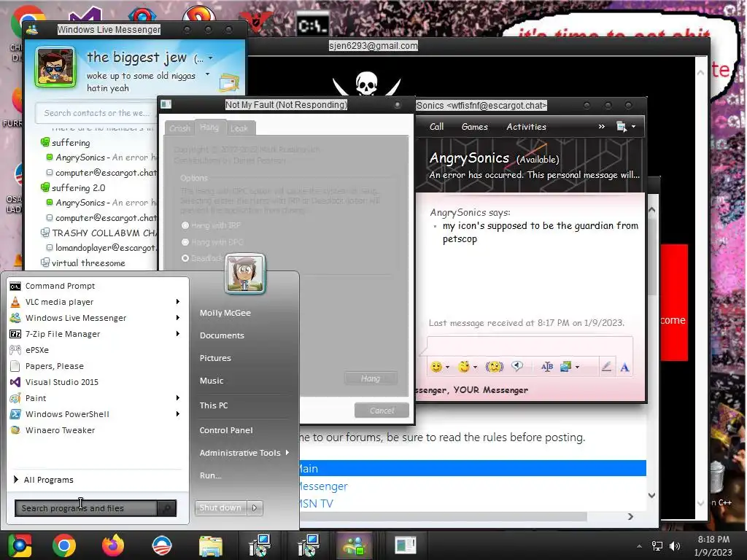The image size is (747, 560).
Task: Switch to Windows Live Messenger taskbar button
Action: pyautogui.click(x=355, y=545)
